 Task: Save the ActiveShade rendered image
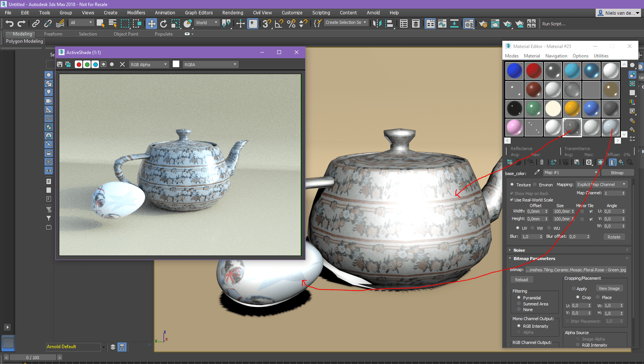(60, 64)
